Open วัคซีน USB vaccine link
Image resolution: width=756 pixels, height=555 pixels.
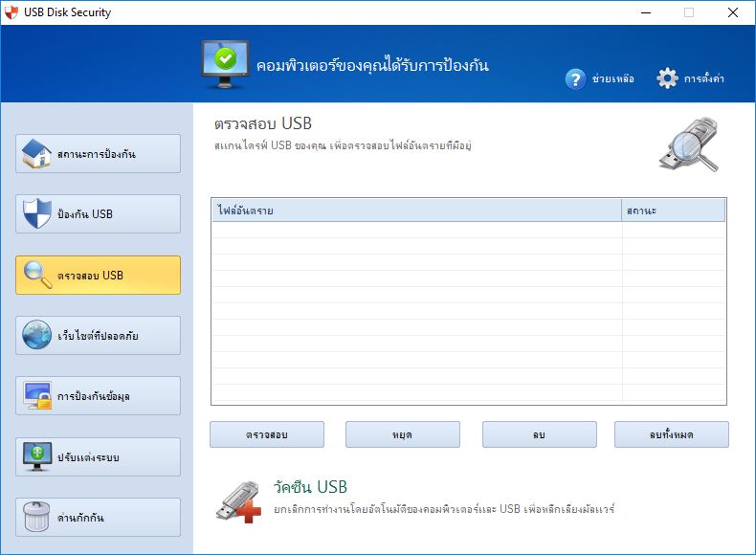(310, 487)
